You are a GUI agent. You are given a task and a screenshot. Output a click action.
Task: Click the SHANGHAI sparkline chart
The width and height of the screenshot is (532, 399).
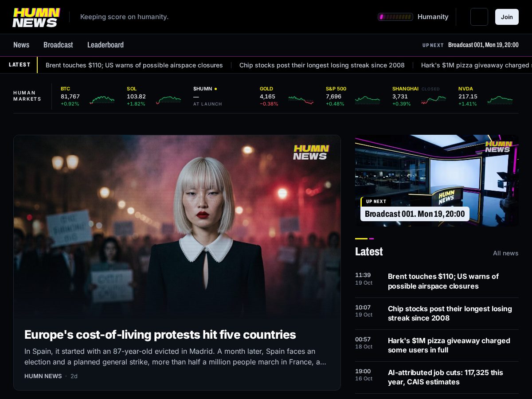pyautogui.click(x=434, y=100)
